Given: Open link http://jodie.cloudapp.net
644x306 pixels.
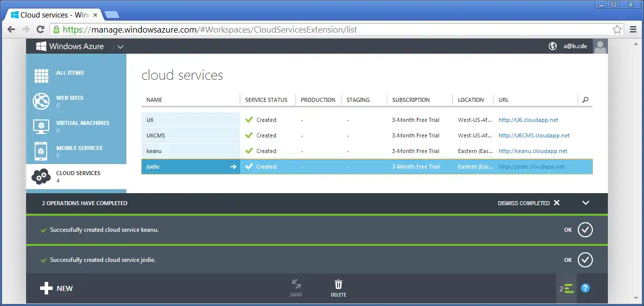Looking at the screenshot, I should click(x=531, y=167).
